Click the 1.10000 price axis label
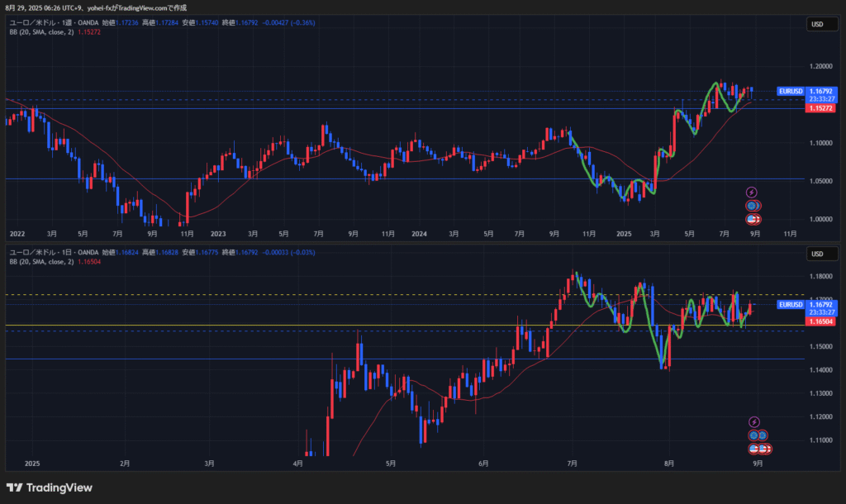Image resolution: width=846 pixels, height=504 pixels. pyautogui.click(x=820, y=143)
